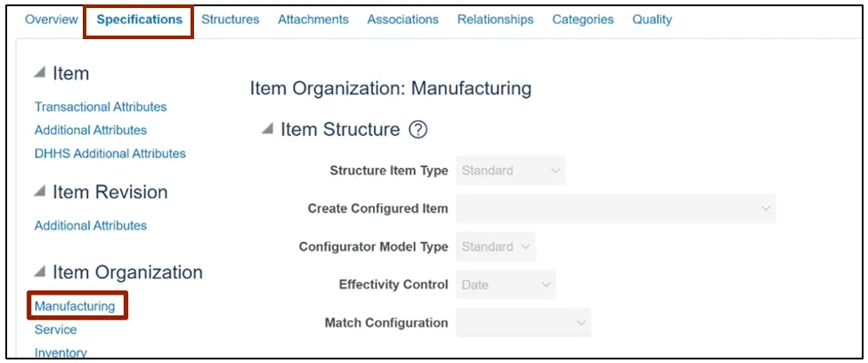Image resolution: width=868 pixels, height=363 pixels.
Task: Open DHHS Additional Attributes link
Action: coord(110,153)
